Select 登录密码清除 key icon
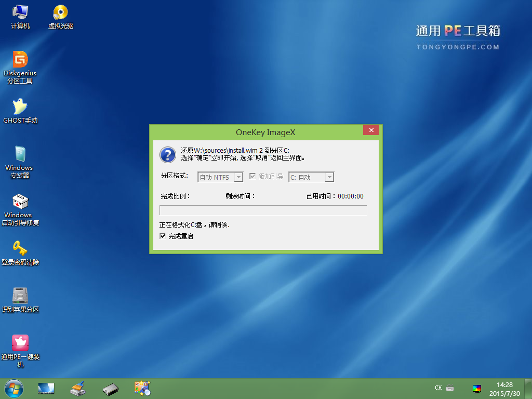The height and width of the screenshot is (399, 532). 20,253
